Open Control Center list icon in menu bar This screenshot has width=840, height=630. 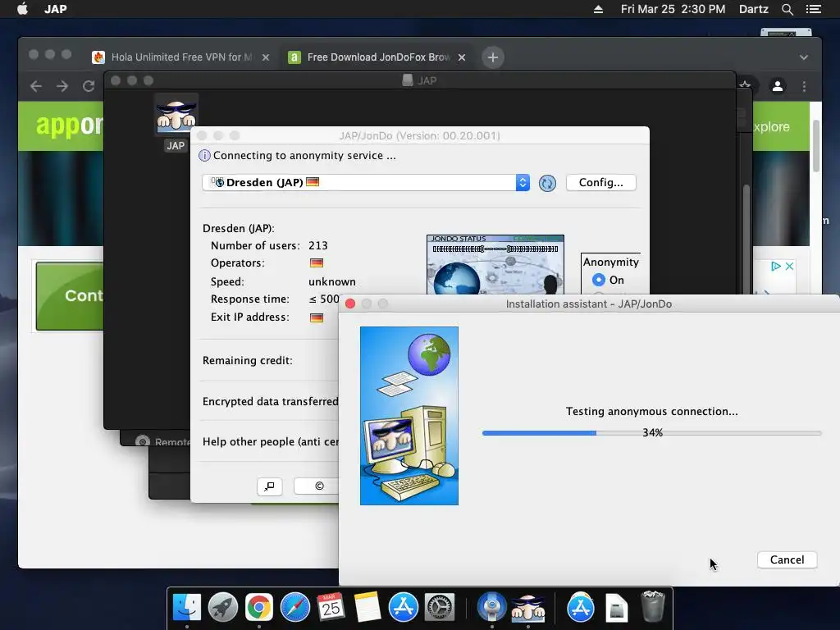point(813,9)
